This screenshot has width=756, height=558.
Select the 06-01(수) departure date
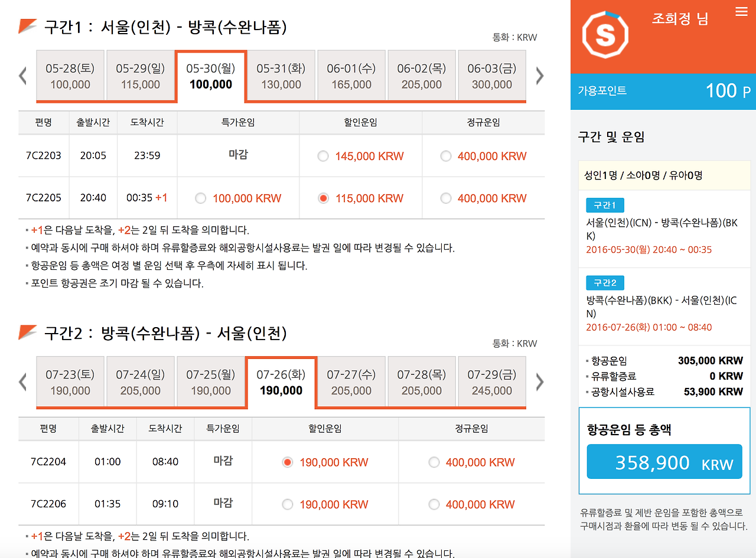pyautogui.click(x=351, y=75)
